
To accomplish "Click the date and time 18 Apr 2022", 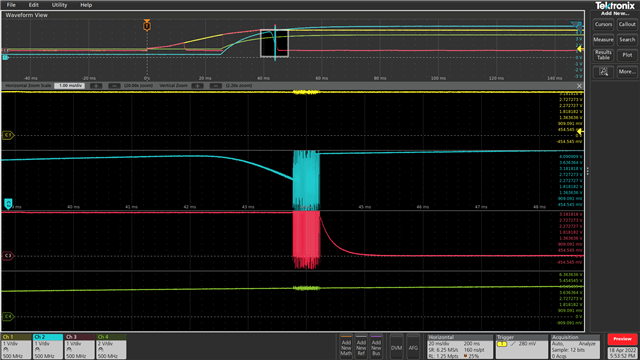I will (622, 353).
